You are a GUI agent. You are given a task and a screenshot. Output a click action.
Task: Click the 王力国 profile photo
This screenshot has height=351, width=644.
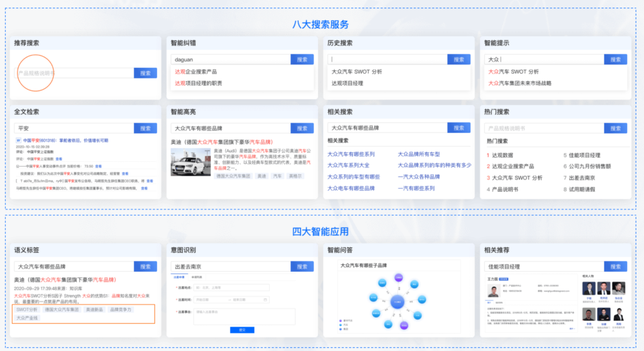tap(494, 291)
